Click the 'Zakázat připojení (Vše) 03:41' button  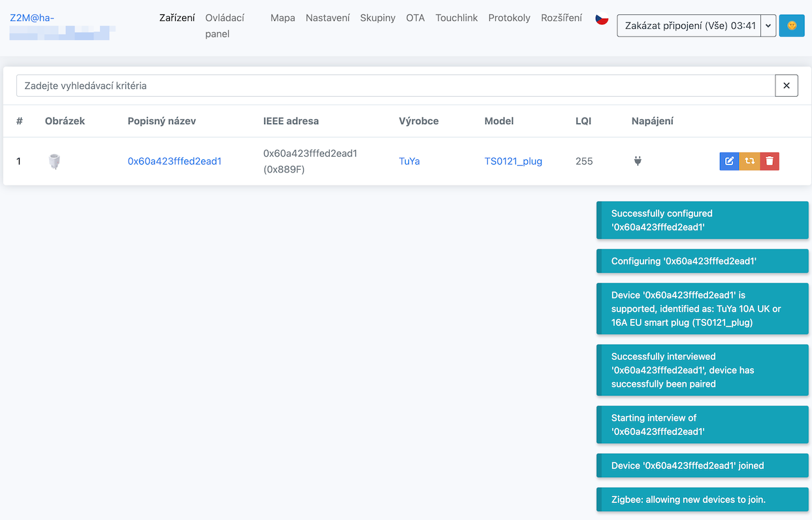coord(689,25)
